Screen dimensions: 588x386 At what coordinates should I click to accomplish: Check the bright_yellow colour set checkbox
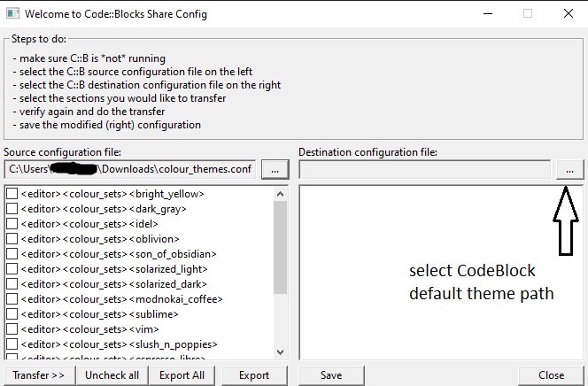[12, 194]
